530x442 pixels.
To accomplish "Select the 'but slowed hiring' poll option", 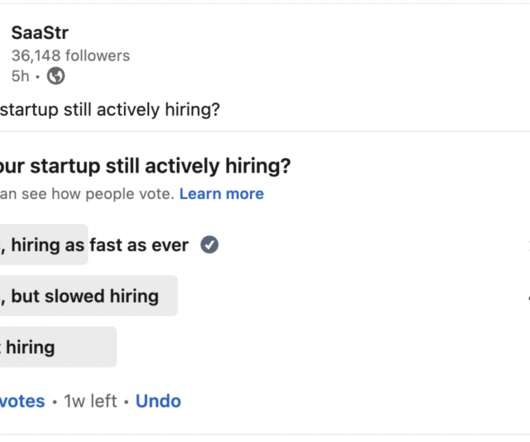I will pyautogui.click(x=85, y=296).
